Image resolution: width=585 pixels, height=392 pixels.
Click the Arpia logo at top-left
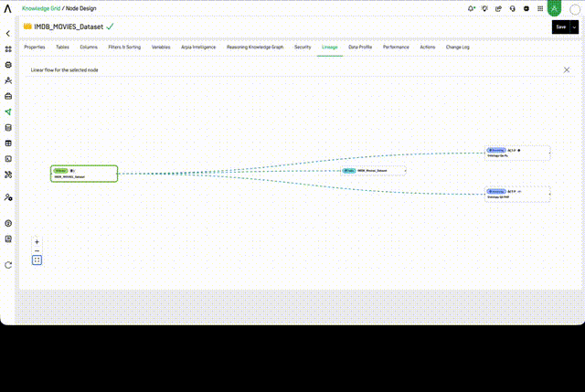click(8, 8)
